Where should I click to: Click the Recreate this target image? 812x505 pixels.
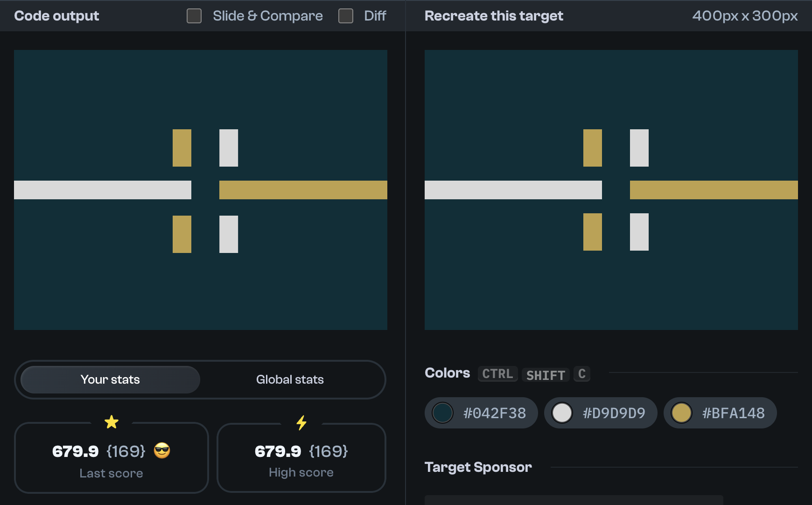[611, 190]
